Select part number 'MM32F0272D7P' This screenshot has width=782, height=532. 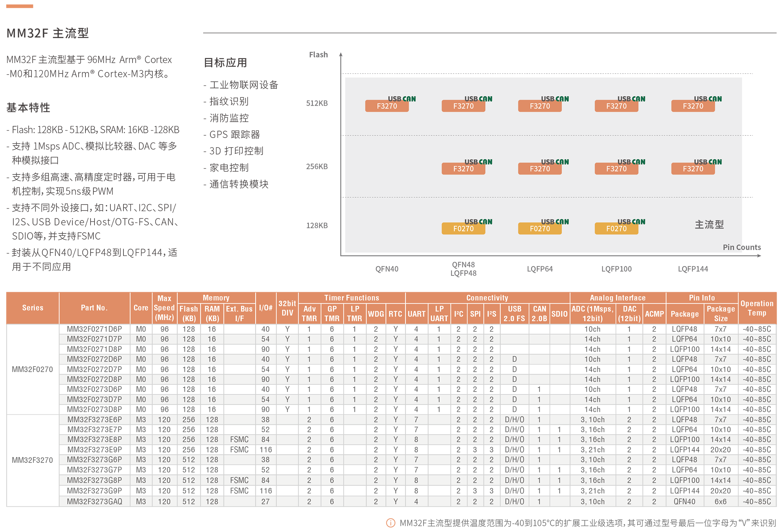click(x=94, y=369)
